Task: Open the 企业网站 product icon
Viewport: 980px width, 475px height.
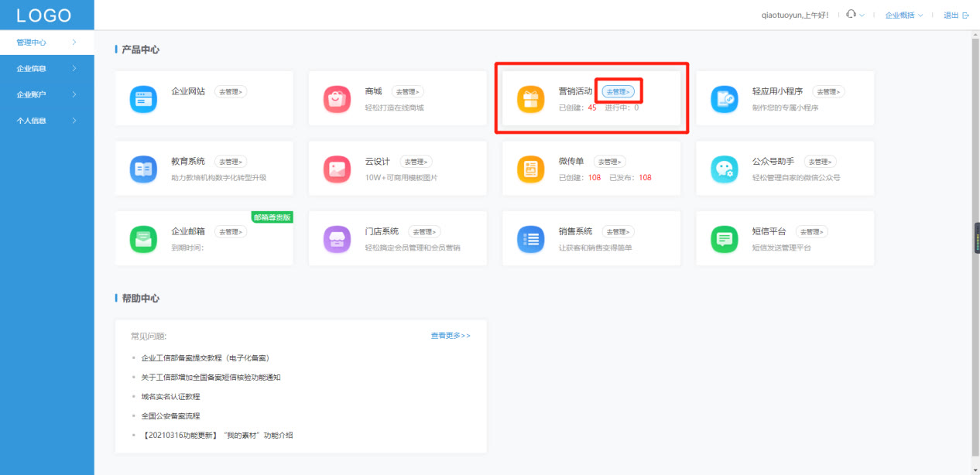Action: click(x=143, y=98)
